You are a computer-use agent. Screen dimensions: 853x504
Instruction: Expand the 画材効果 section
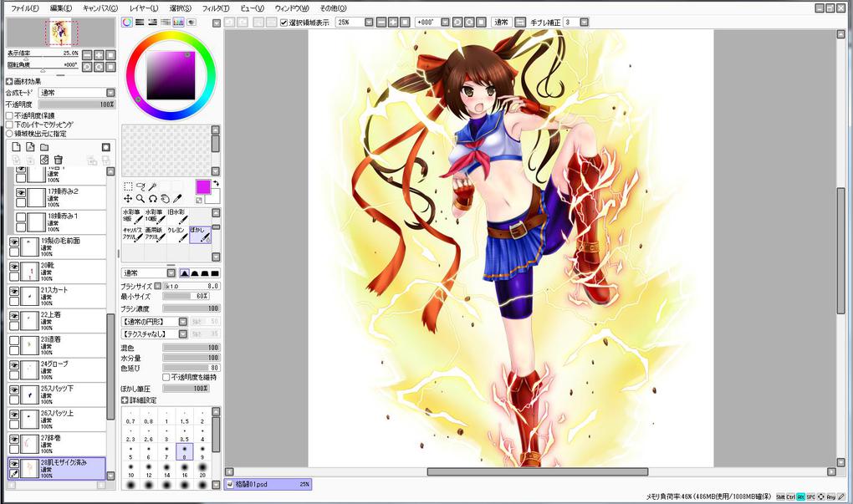(9, 82)
